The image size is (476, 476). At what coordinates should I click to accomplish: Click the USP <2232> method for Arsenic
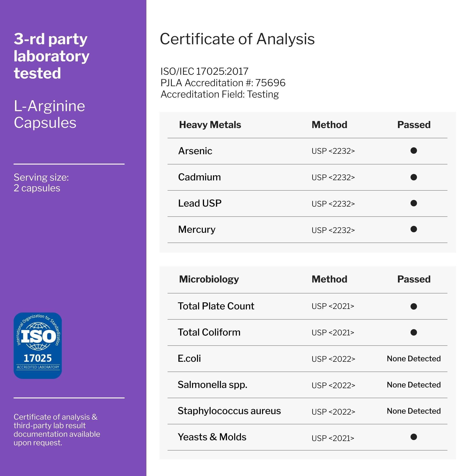(x=333, y=151)
